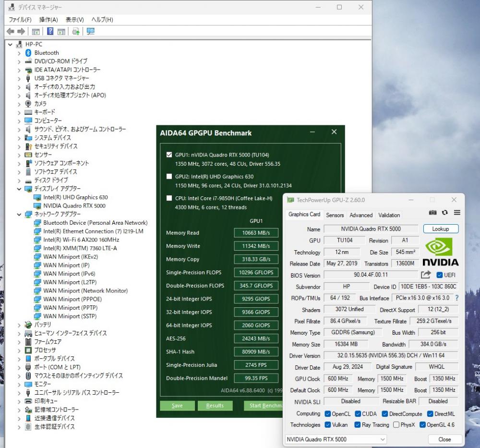Expand the Bluetooth category
Screen dimensions: 480x448
tap(19, 53)
